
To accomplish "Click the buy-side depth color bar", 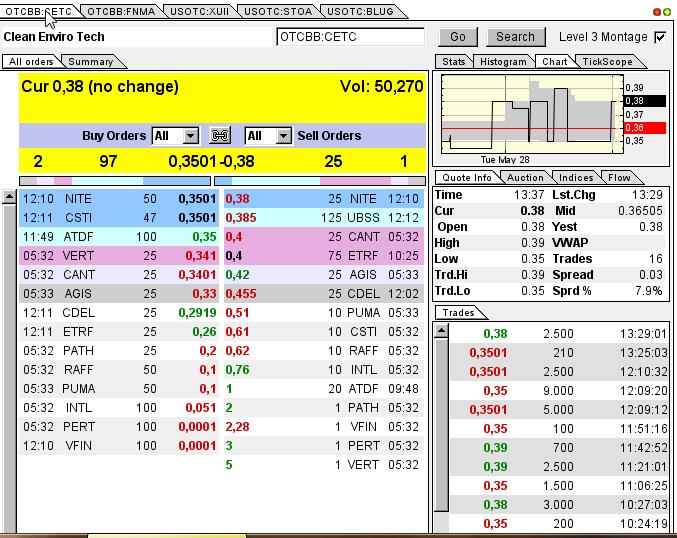I will 115,180.
